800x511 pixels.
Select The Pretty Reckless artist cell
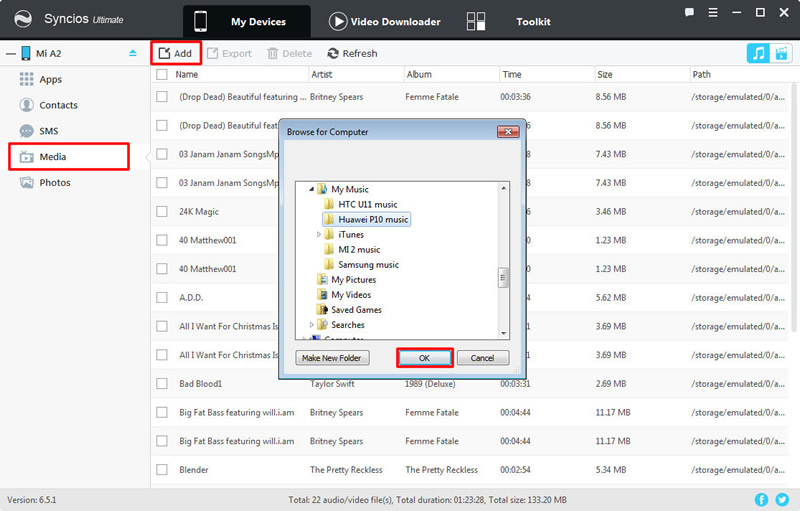tap(346, 470)
